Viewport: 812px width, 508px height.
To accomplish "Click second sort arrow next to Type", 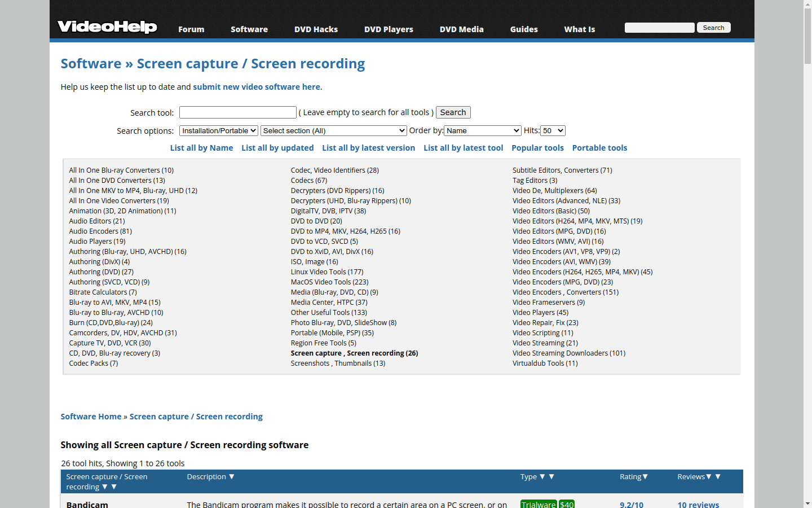I will (551, 477).
